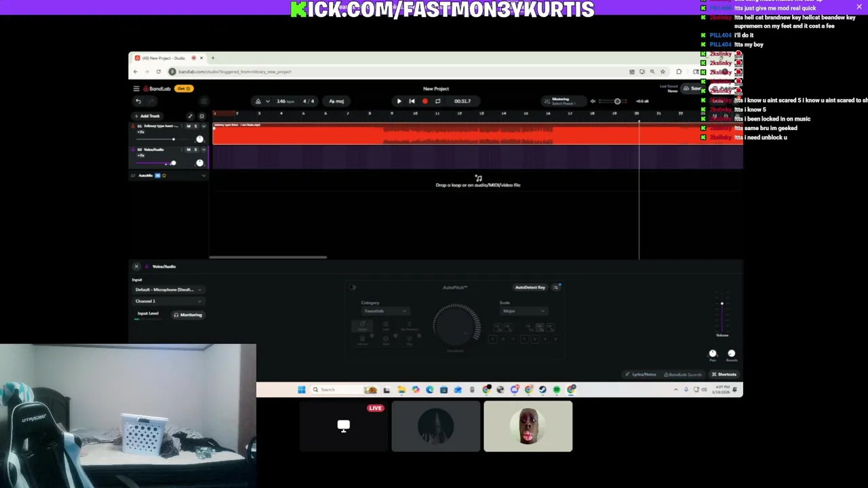This screenshot has width=868, height=488.
Task: Click track 01 pan knob
Action: click(x=199, y=140)
